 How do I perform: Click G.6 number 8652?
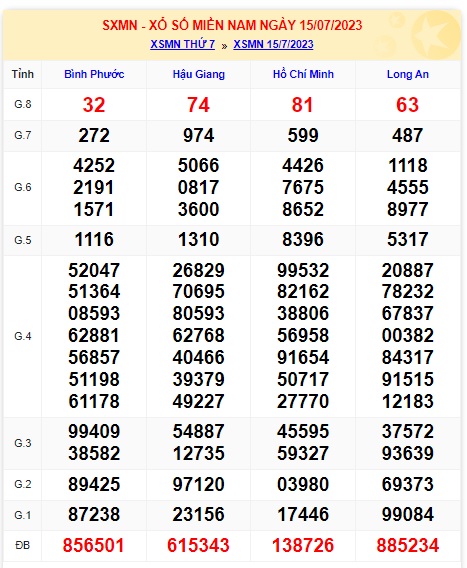(303, 209)
